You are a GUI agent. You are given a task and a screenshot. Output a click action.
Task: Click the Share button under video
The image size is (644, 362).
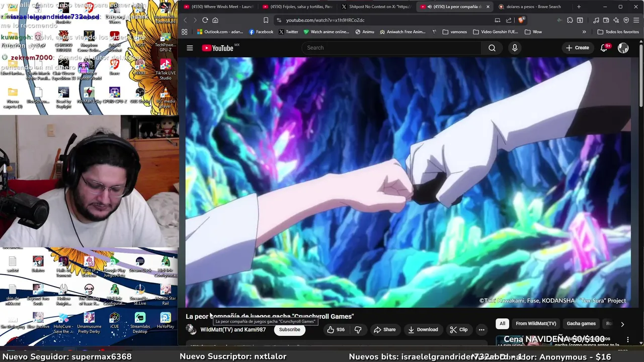[x=384, y=329]
